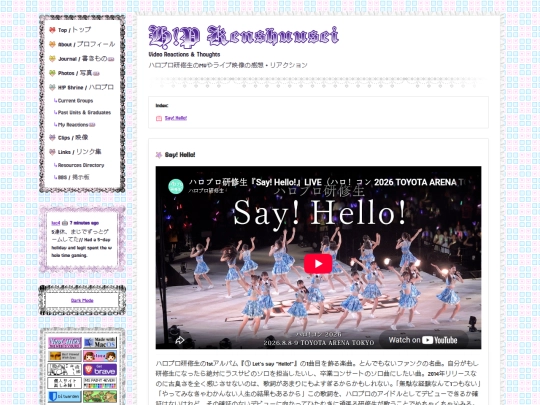Click the heart icon before Say! Hello! heading
This screenshot has width=540, height=405.
(159, 155)
